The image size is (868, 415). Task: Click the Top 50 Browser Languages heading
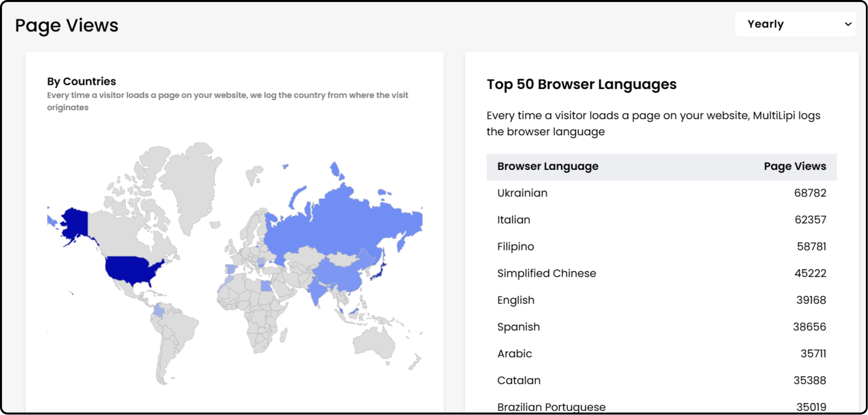[x=582, y=84]
